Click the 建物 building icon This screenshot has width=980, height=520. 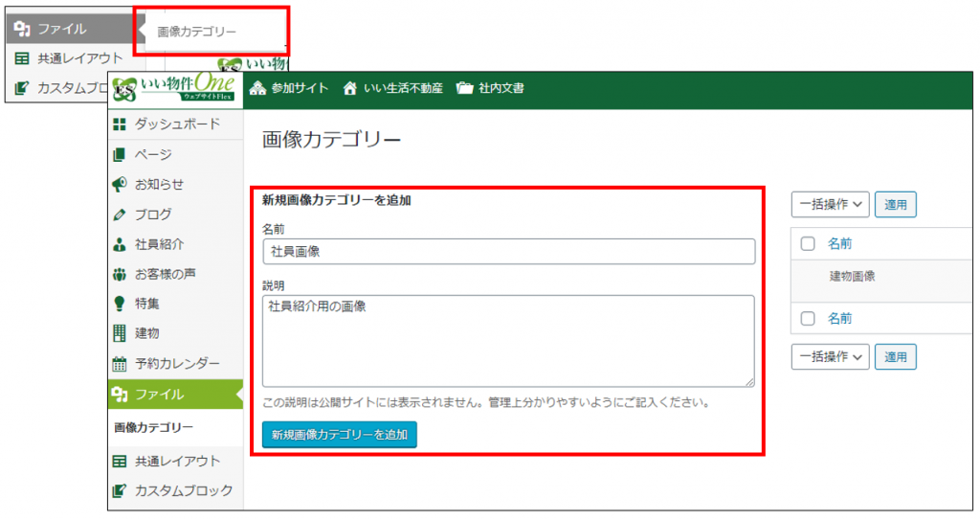tap(120, 333)
